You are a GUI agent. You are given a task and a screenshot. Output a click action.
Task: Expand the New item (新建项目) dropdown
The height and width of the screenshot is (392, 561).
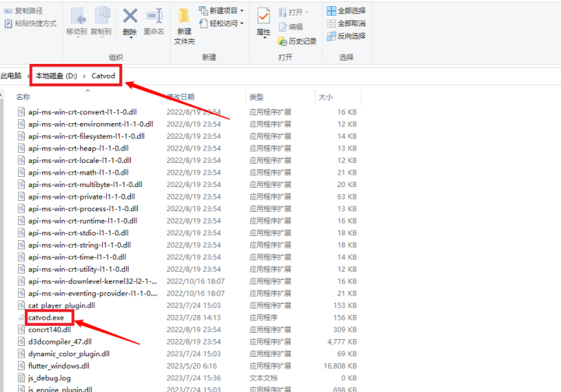coord(221,11)
